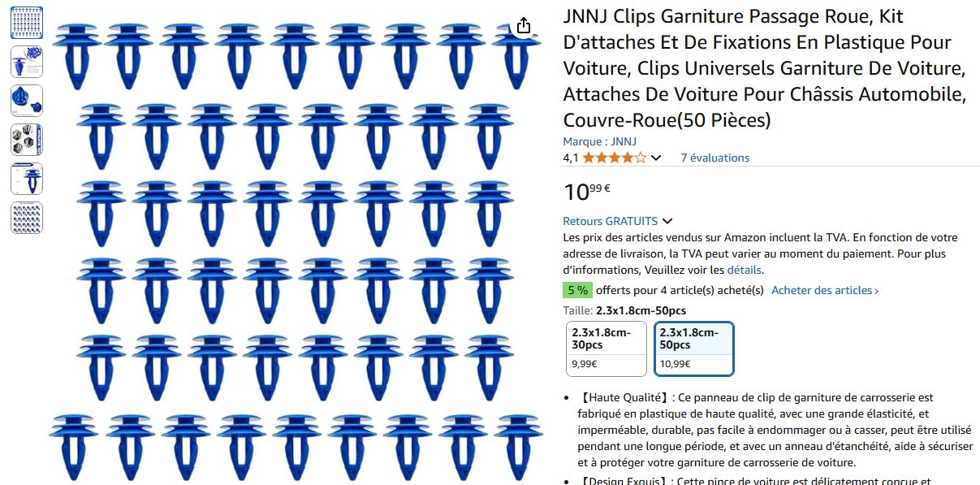Screen dimensions: 980x485
Task: Select the first thumbnail showing the clip grid
Action: click(27, 23)
